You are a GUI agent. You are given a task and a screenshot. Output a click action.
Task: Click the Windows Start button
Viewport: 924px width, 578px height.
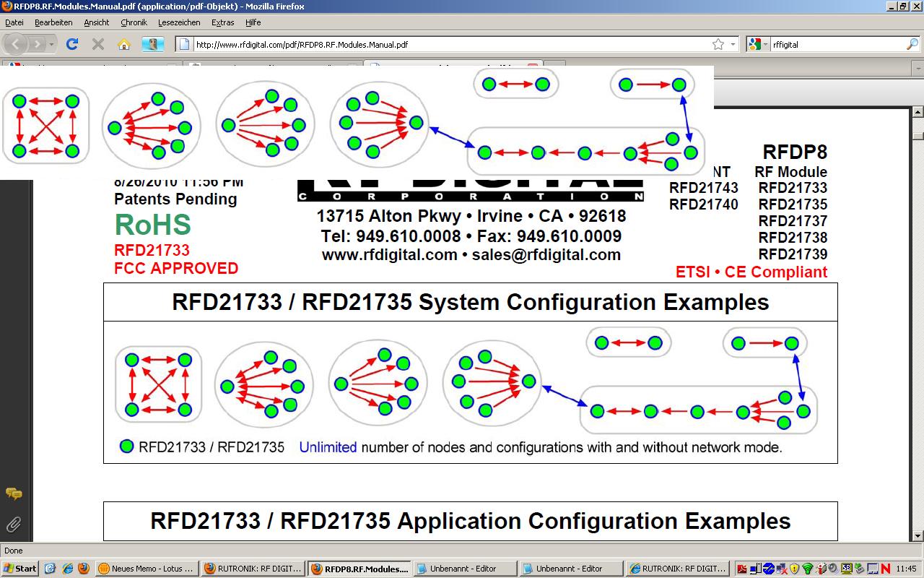(x=20, y=569)
